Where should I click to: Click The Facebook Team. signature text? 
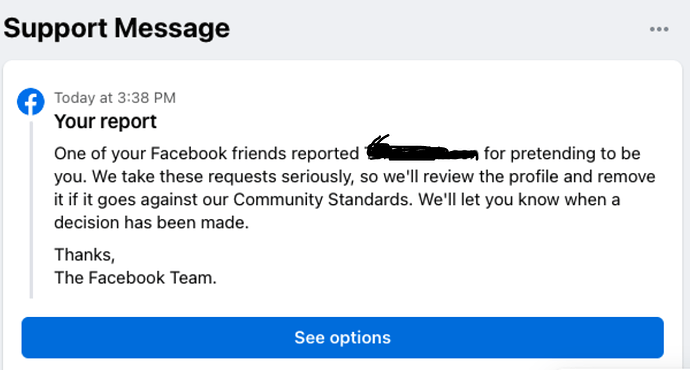point(135,278)
